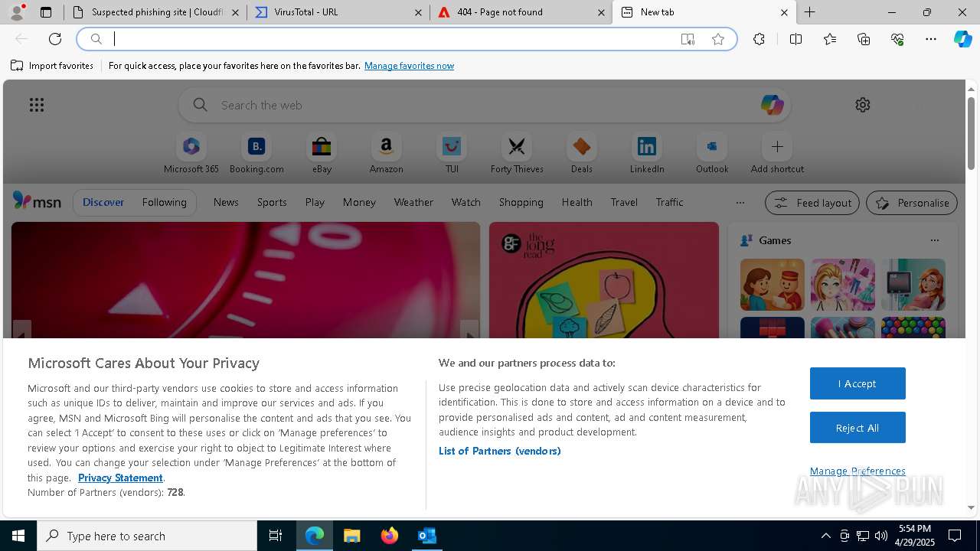The height and width of the screenshot is (551, 980).
Task: Open Games card more options
Action: click(x=934, y=240)
